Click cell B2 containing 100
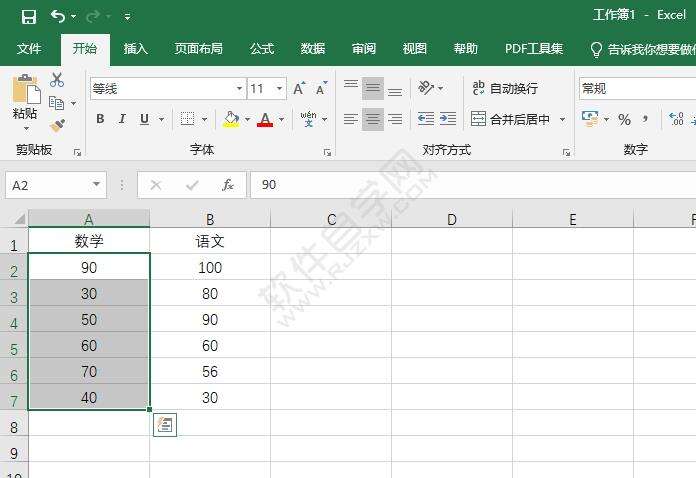Viewport: 696px width, 478px height. point(210,267)
